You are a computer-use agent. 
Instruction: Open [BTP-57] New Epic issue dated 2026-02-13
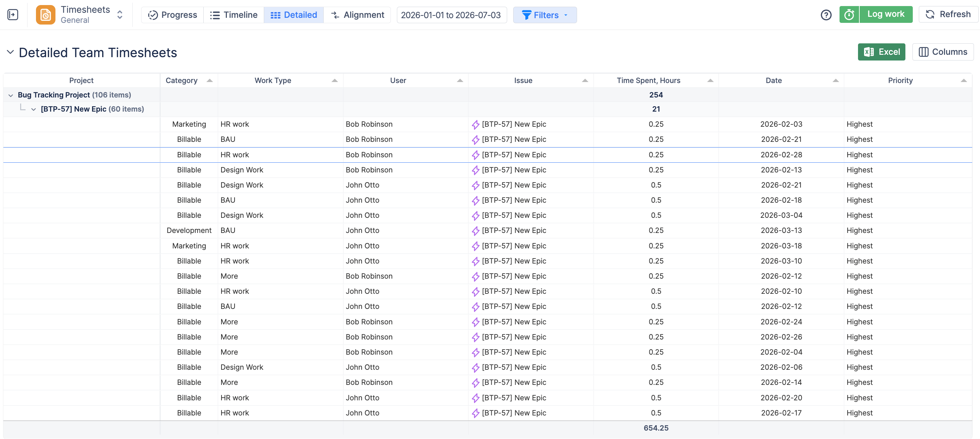coord(514,170)
